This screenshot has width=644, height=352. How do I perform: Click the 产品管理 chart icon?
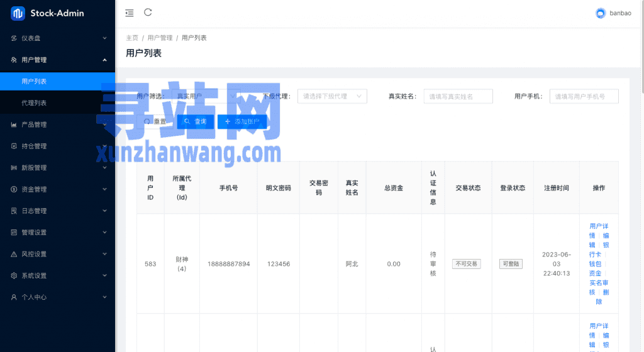[14, 124]
